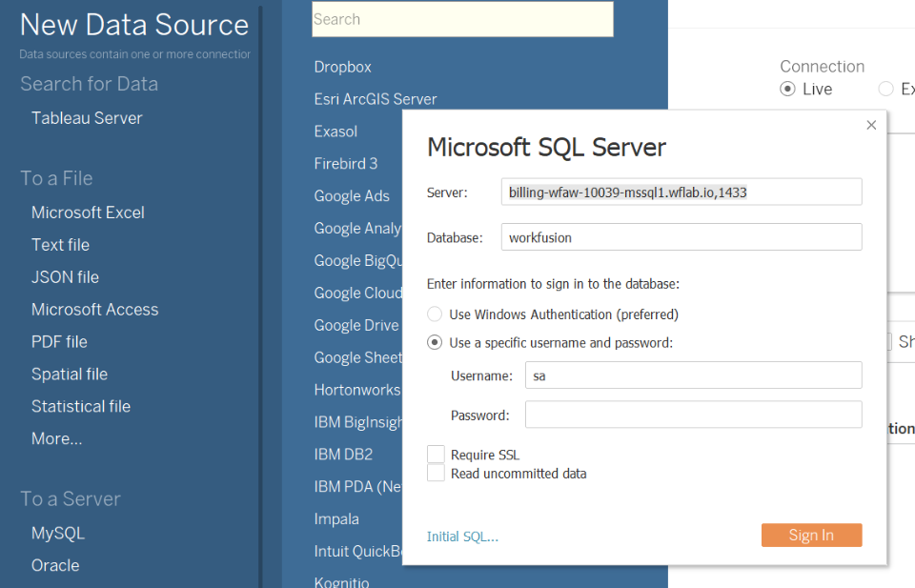Connect to MySQL server
915x588 pixels.
(x=58, y=533)
